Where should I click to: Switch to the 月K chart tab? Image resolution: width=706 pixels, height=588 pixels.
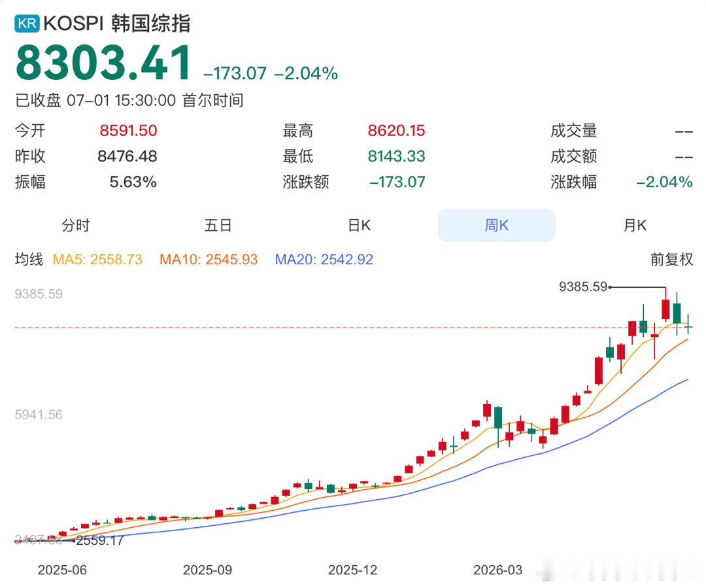click(x=635, y=225)
